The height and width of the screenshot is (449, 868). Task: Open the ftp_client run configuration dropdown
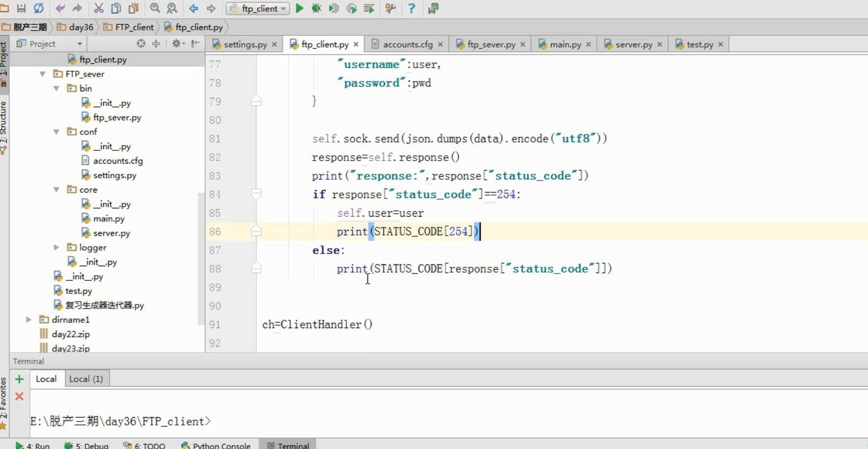tap(257, 8)
